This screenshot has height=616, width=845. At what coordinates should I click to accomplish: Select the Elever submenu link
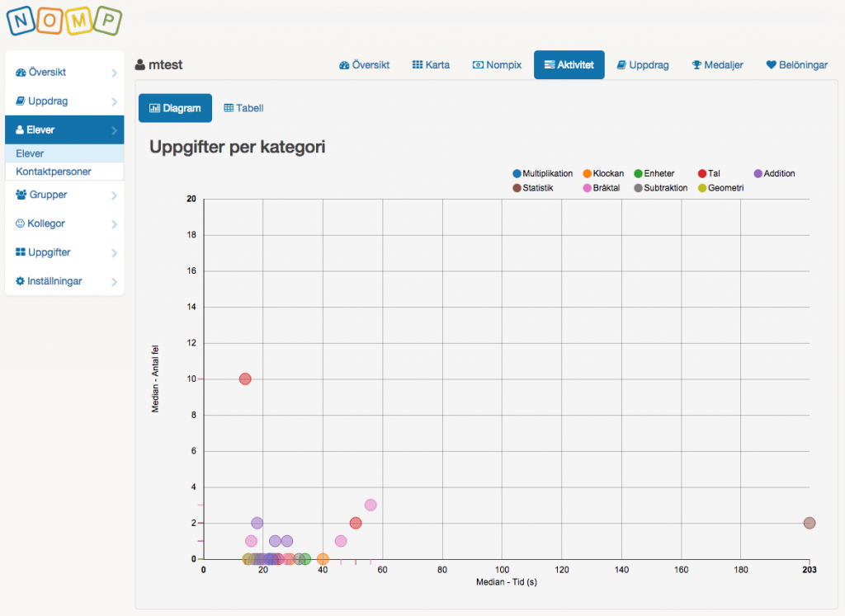[x=30, y=153]
